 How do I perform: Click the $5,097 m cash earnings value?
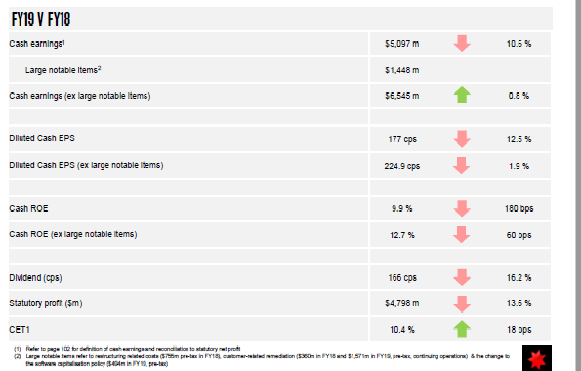[402, 44]
